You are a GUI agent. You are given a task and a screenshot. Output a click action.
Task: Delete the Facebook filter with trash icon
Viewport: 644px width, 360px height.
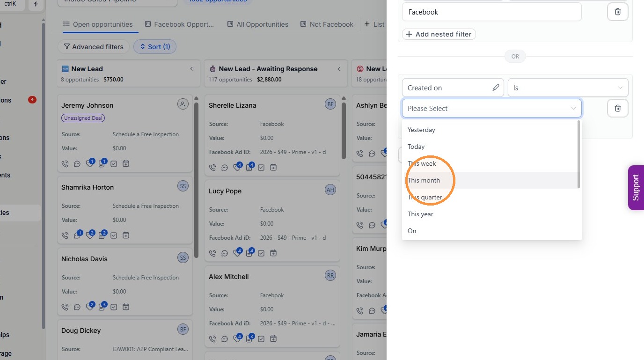[617, 12]
